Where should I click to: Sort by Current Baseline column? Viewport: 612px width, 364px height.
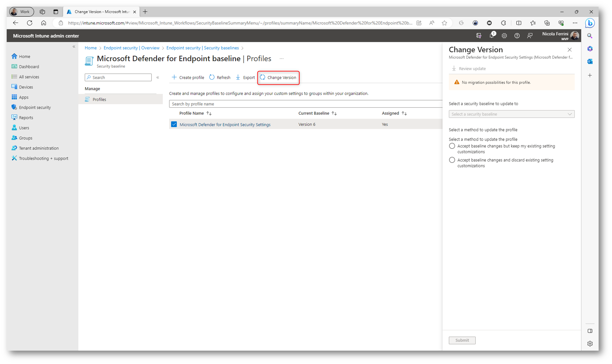(x=317, y=113)
